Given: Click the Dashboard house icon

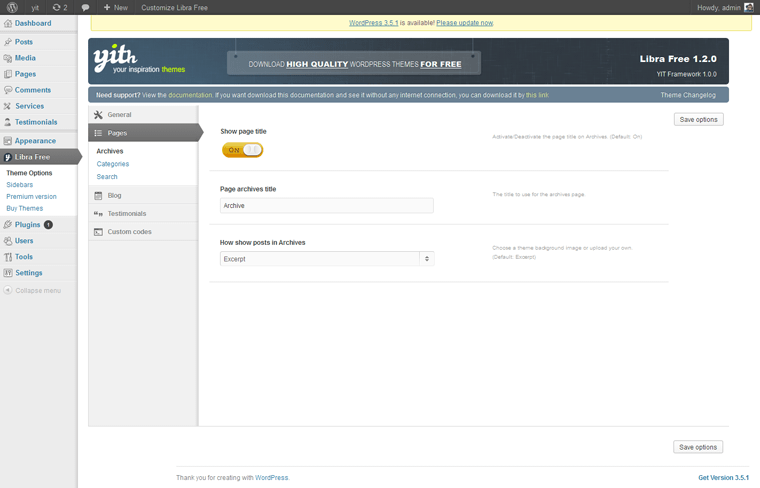Looking at the screenshot, I should 8,23.
